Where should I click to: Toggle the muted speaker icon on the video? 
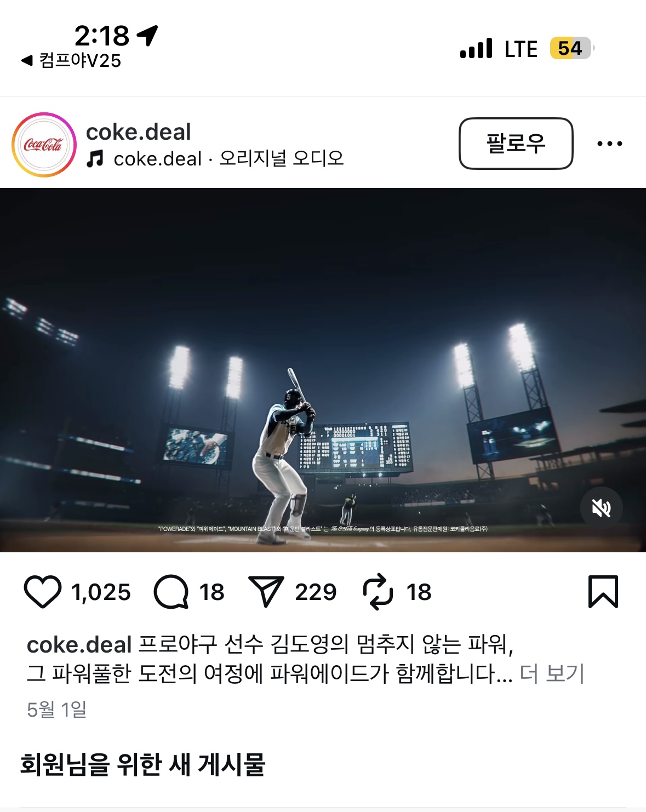602,508
